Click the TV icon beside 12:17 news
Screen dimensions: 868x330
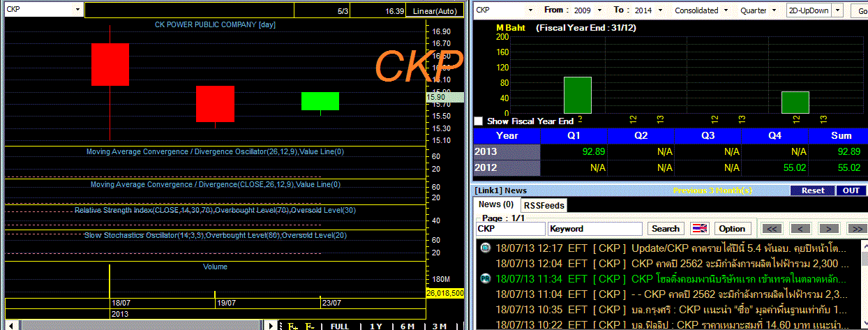[486, 248]
